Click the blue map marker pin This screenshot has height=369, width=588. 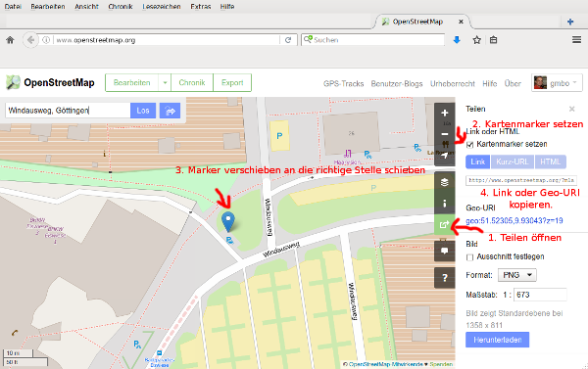coord(228,222)
